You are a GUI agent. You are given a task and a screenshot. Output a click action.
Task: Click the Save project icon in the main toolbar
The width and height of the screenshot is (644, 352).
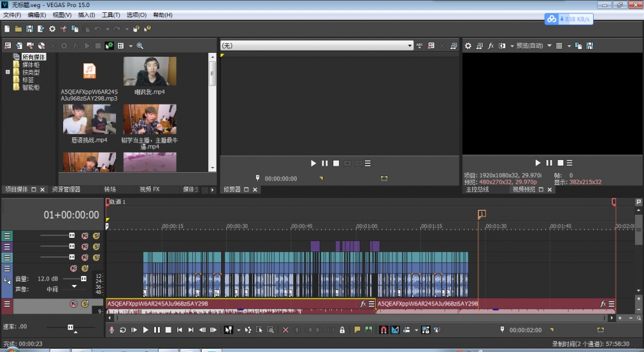(x=29, y=29)
